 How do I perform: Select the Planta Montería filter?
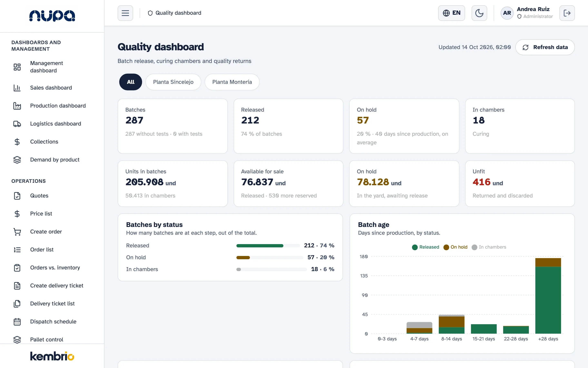click(232, 82)
